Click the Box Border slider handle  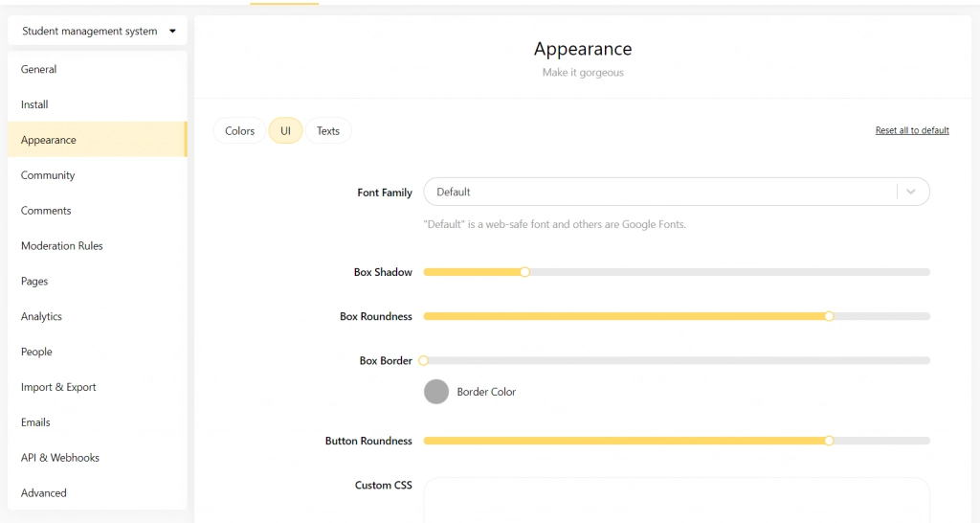tap(424, 361)
